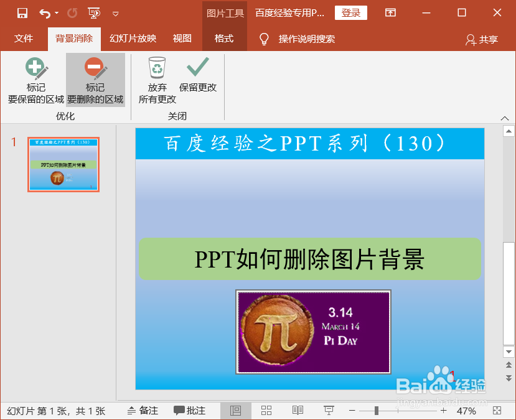Viewport: 516px width, 420px height.
Task: Click the 登录 sign-in button
Action: pos(350,12)
